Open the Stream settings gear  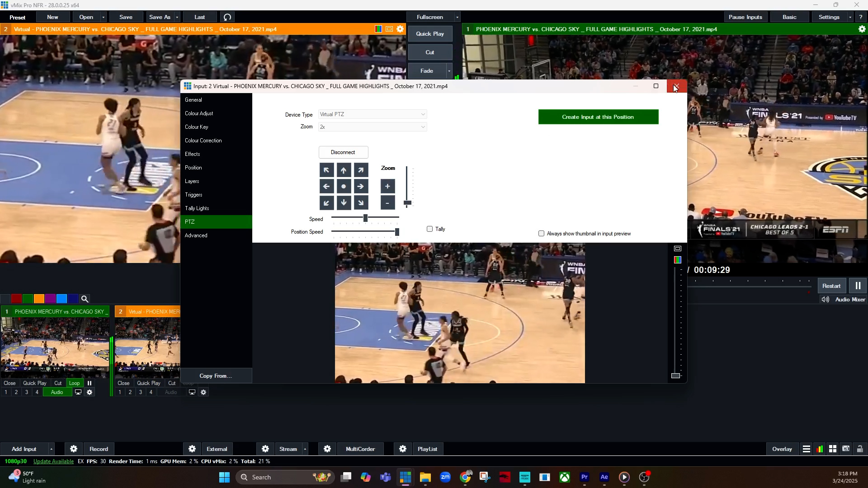pos(265,449)
